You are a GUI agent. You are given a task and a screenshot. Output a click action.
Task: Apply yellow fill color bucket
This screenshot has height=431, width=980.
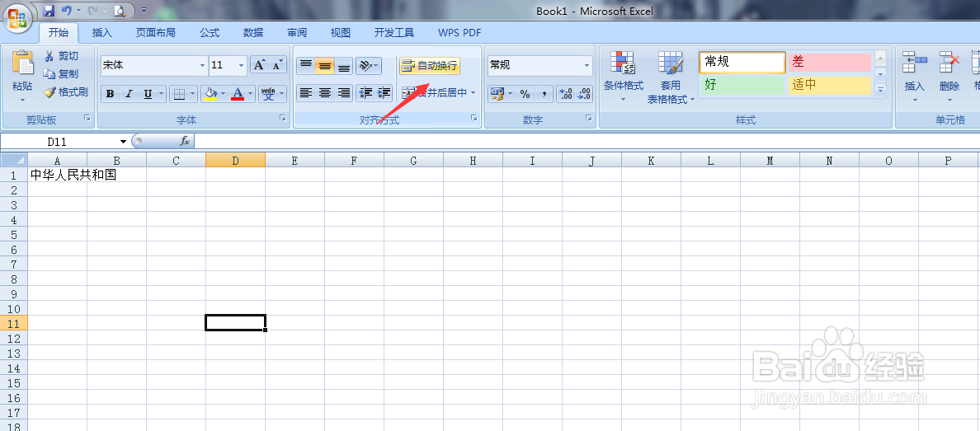tap(210, 94)
